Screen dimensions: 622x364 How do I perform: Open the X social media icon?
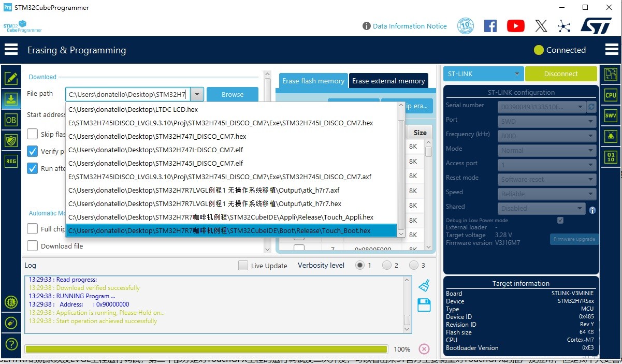(541, 26)
